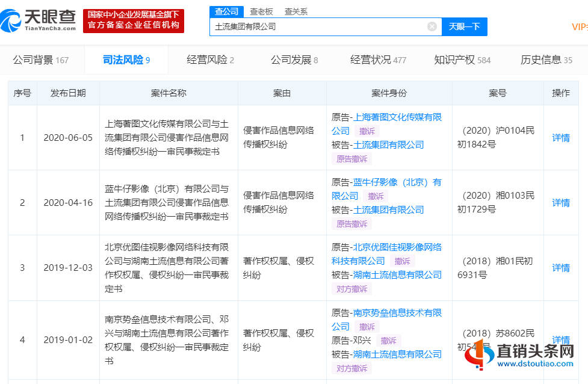Click the 天眼一下 search button

coord(464,26)
